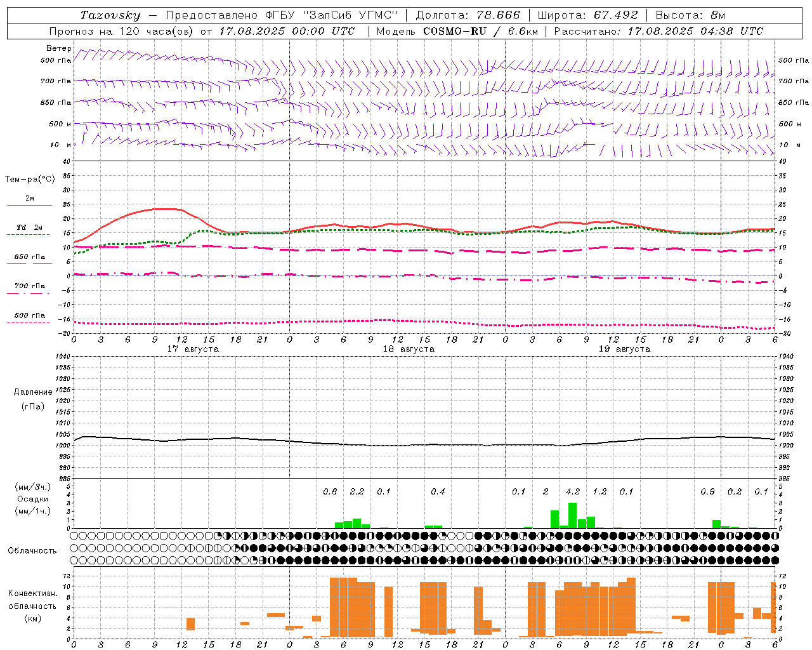Click the 1.2 precipitation value
Viewport: 812px width, 650px height.
(x=599, y=492)
